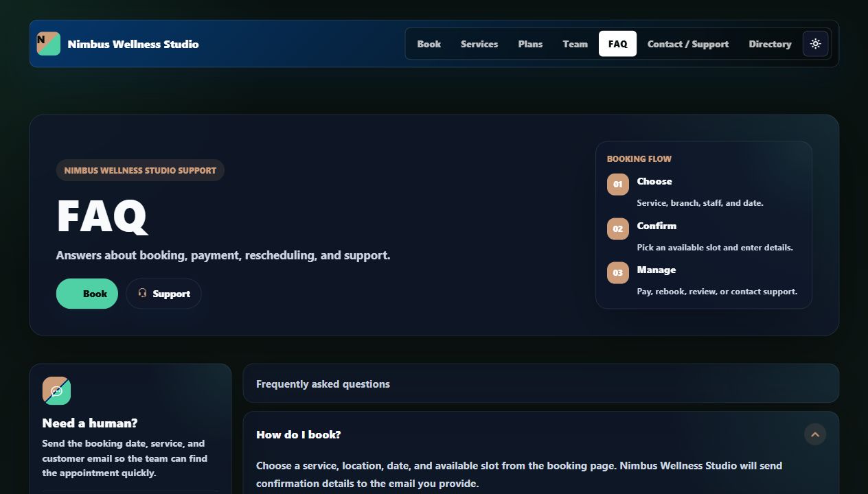Viewport: 868px width, 494px height.
Task: Click the 'Choose' step title
Action: click(x=654, y=181)
